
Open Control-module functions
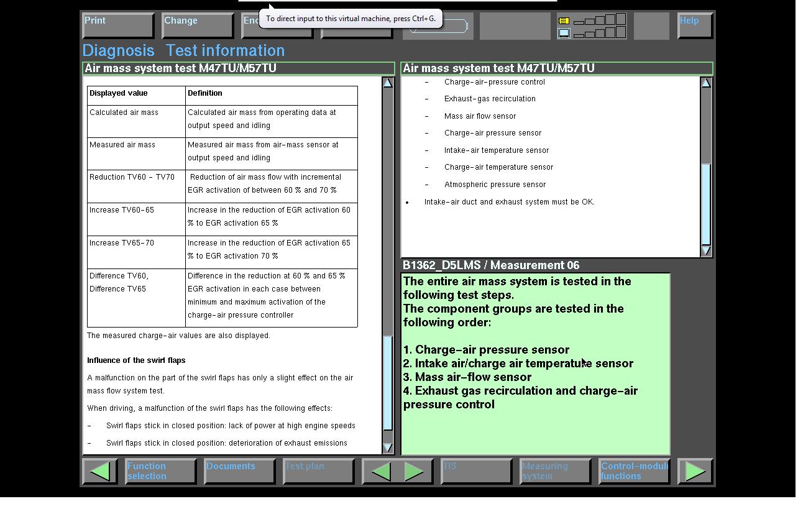pyautogui.click(x=635, y=471)
